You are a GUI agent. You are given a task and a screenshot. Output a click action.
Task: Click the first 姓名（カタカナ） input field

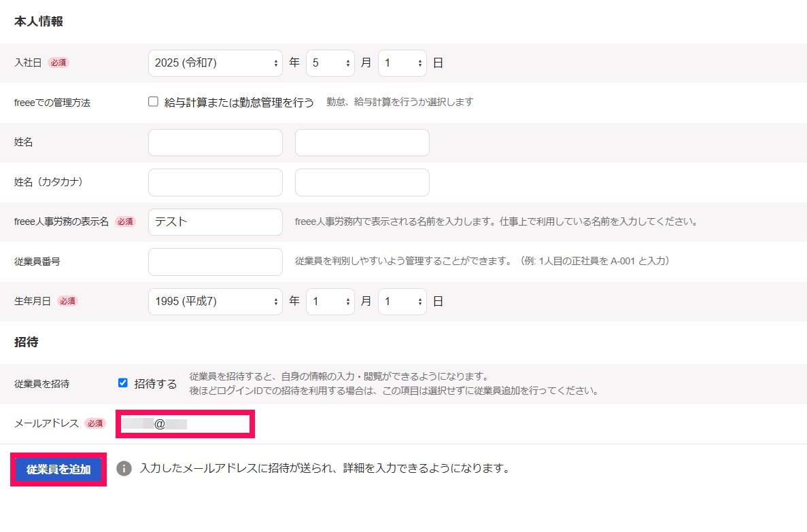click(x=215, y=182)
